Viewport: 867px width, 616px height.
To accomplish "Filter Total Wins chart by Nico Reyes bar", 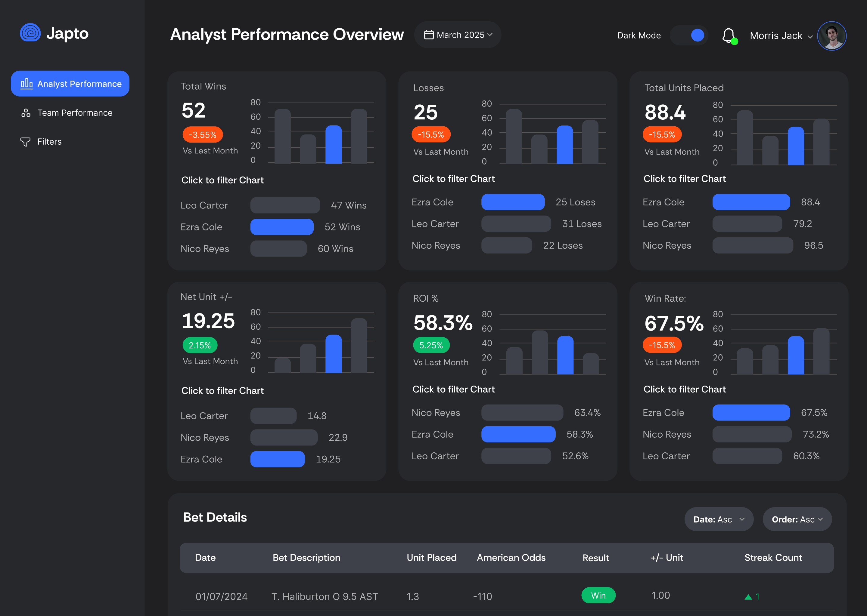I will coord(278,249).
